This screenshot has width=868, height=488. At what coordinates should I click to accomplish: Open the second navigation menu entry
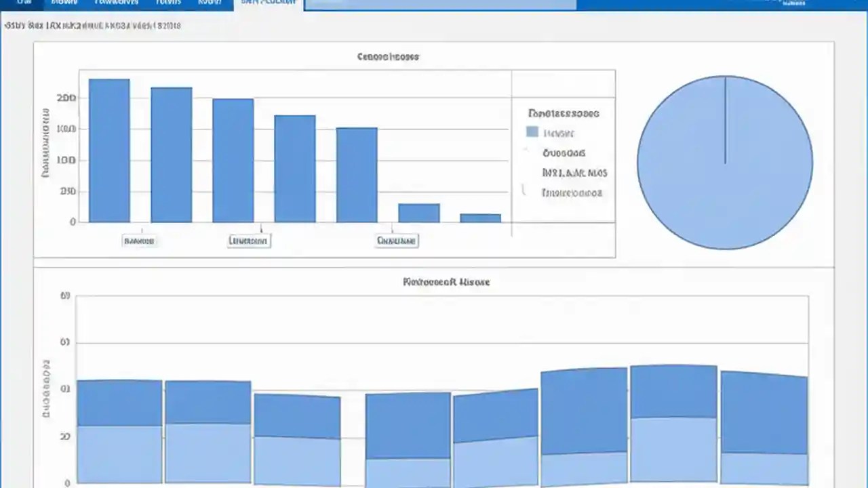(x=64, y=3)
